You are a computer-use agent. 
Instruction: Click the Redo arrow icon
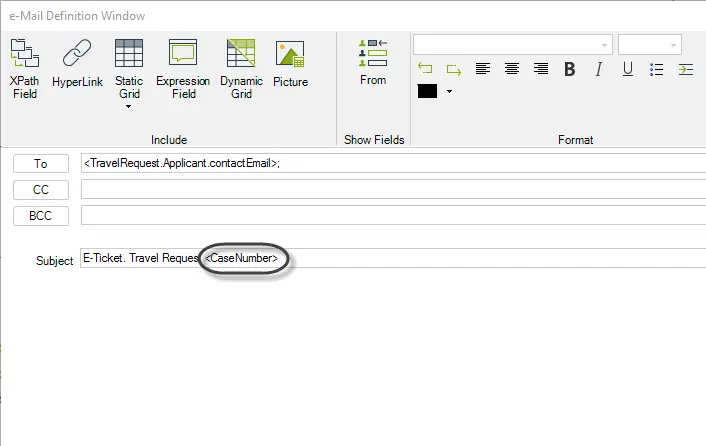(453, 69)
